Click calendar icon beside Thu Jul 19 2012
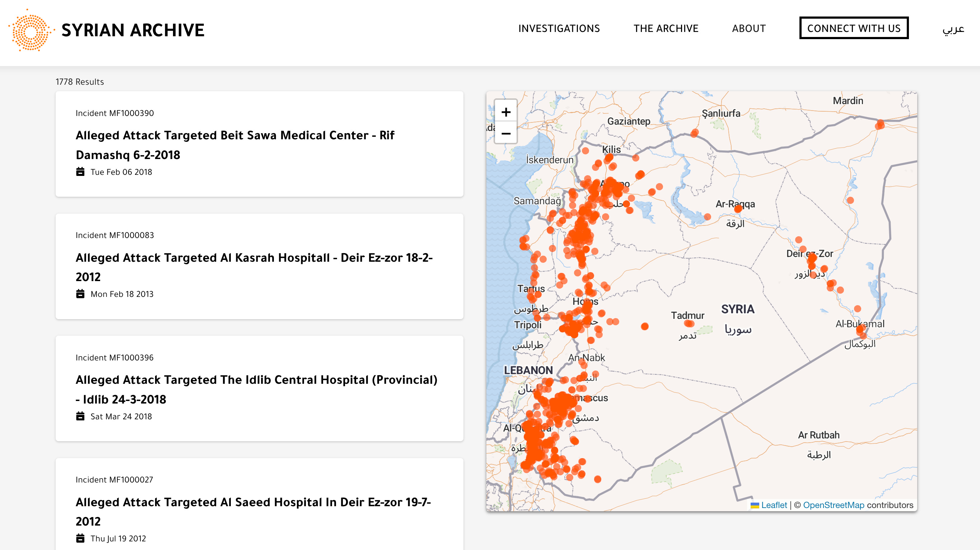The height and width of the screenshot is (550, 980). pyautogui.click(x=80, y=539)
